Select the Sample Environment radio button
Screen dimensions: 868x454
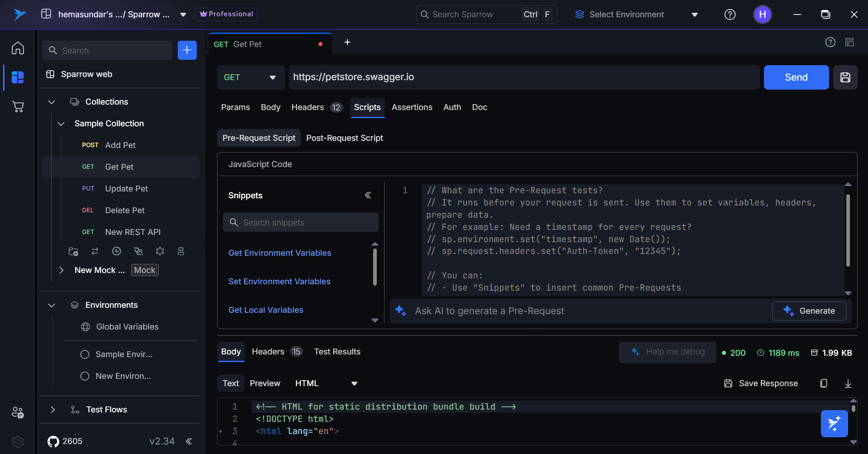coord(85,354)
